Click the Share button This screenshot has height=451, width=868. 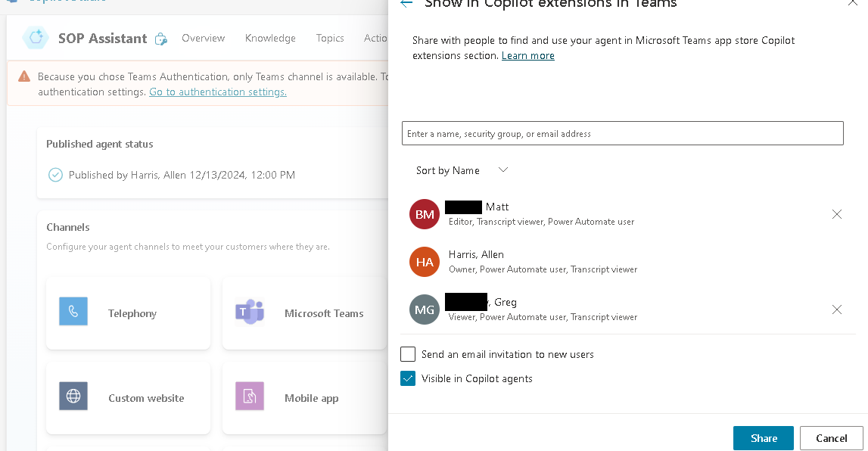[x=764, y=438]
